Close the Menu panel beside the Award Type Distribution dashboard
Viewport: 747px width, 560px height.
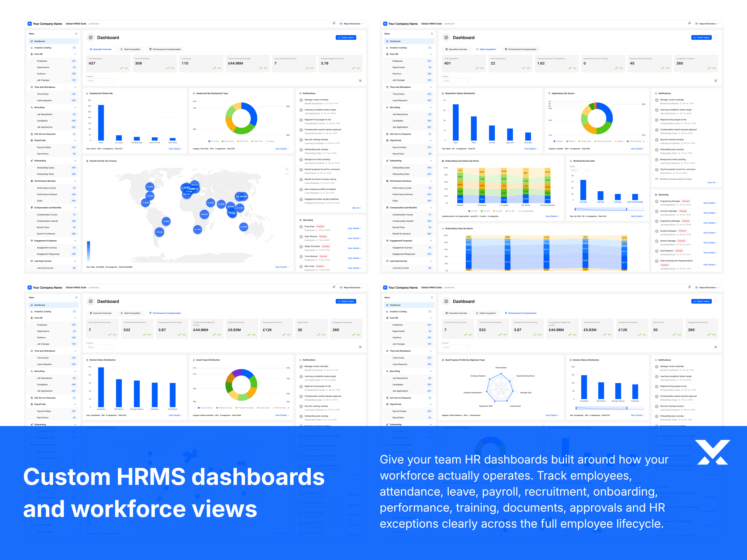[x=76, y=297]
